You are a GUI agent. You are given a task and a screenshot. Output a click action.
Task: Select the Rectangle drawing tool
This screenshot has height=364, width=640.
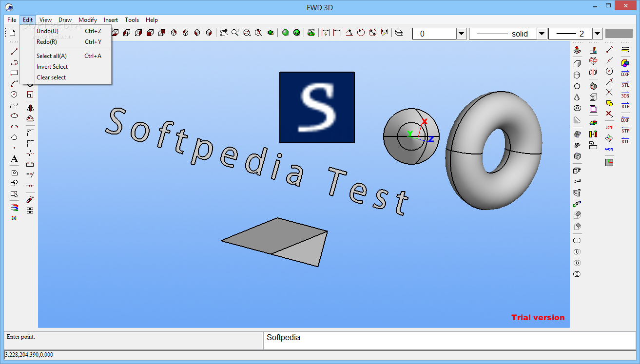click(14, 73)
